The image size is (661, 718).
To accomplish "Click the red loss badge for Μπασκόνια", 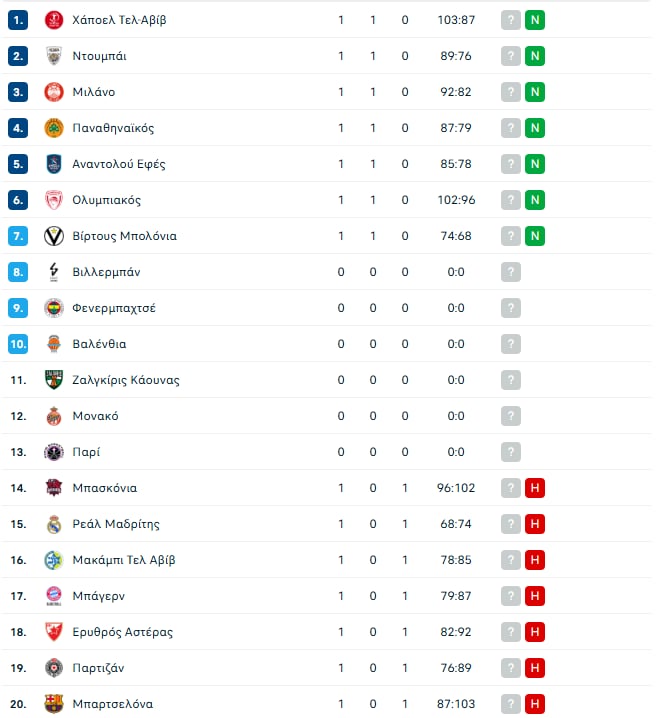I will [536, 488].
